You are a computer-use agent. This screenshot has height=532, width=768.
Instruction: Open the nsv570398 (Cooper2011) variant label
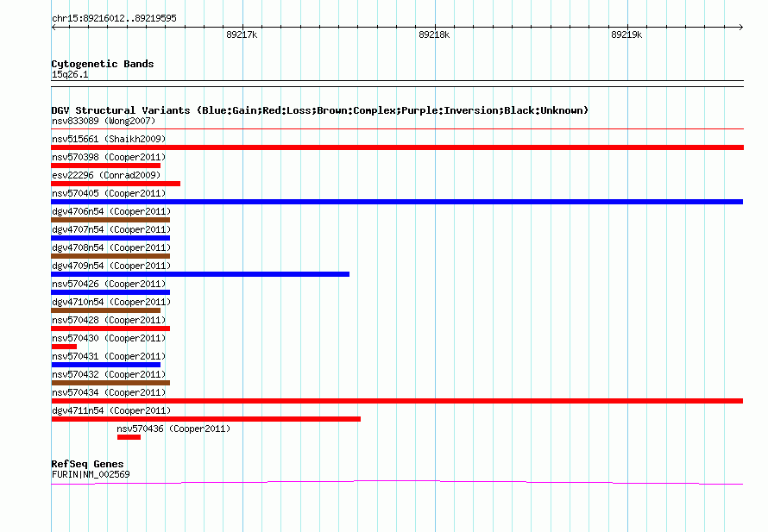[x=109, y=157]
